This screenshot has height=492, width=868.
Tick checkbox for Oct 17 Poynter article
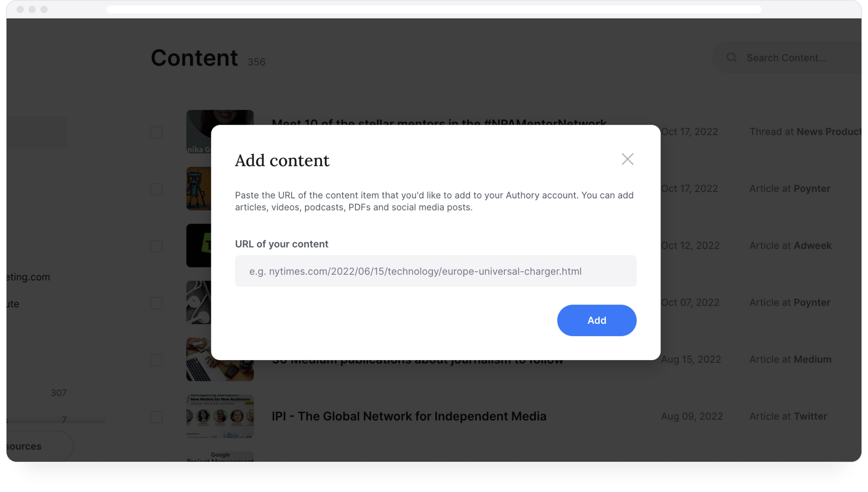[157, 189]
